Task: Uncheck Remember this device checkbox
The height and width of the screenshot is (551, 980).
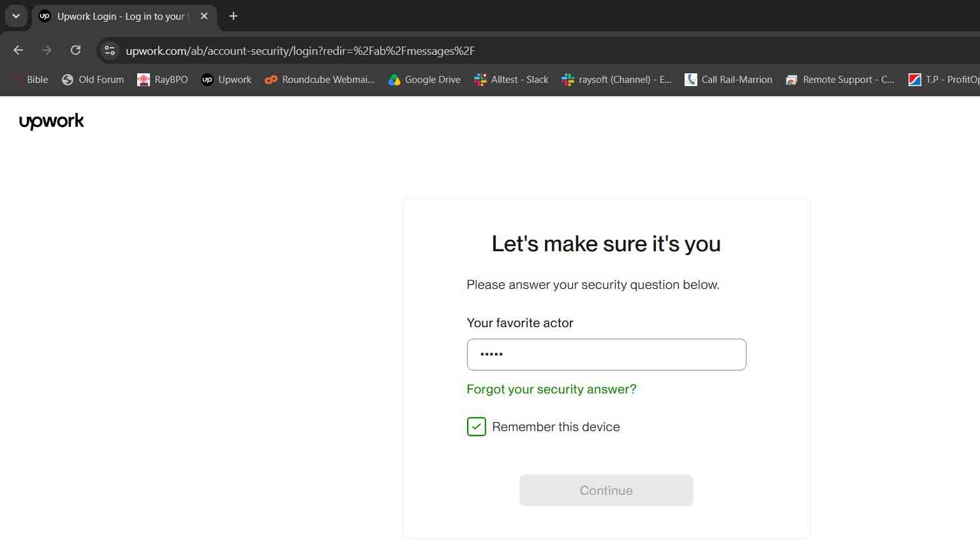Action: [477, 427]
